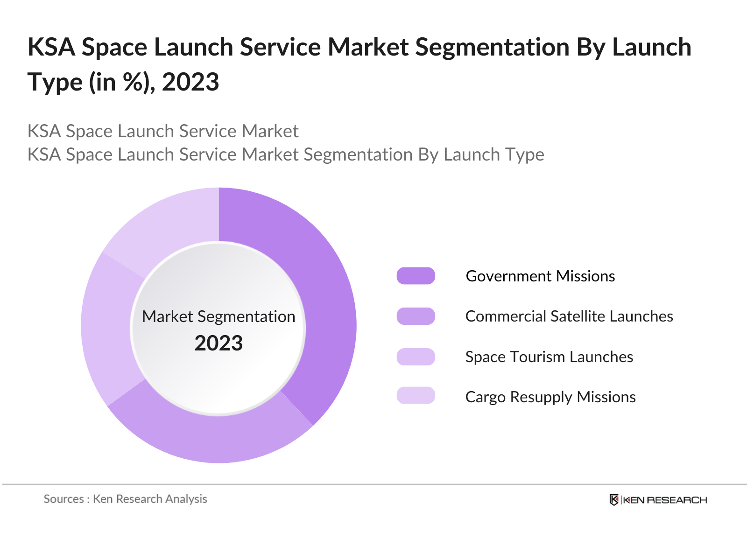Click the Ken Research logo icon
Viewport: 747px width, 560px height.
pyautogui.click(x=615, y=499)
